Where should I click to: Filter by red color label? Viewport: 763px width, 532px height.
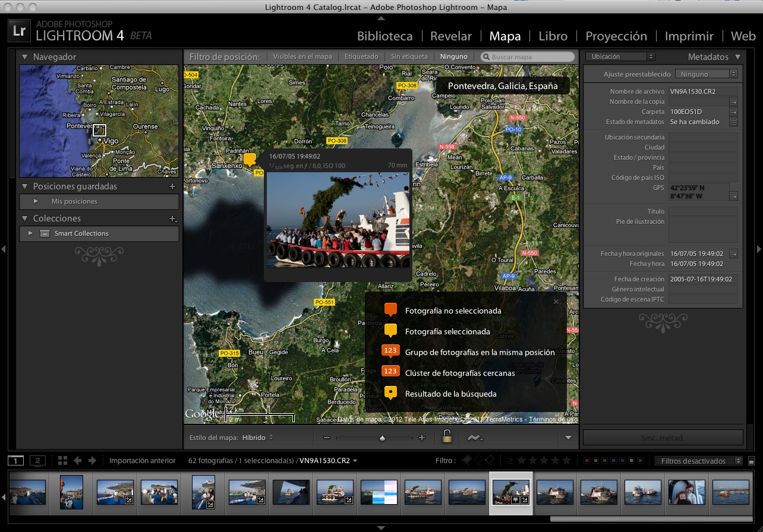pos(587,461)
